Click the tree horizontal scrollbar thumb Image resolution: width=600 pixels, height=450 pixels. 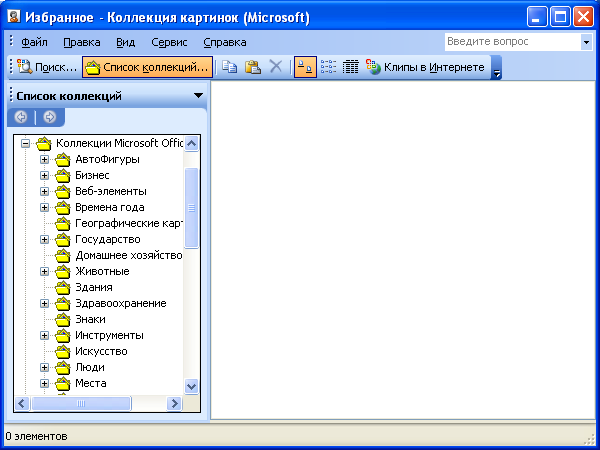[81, 403]
